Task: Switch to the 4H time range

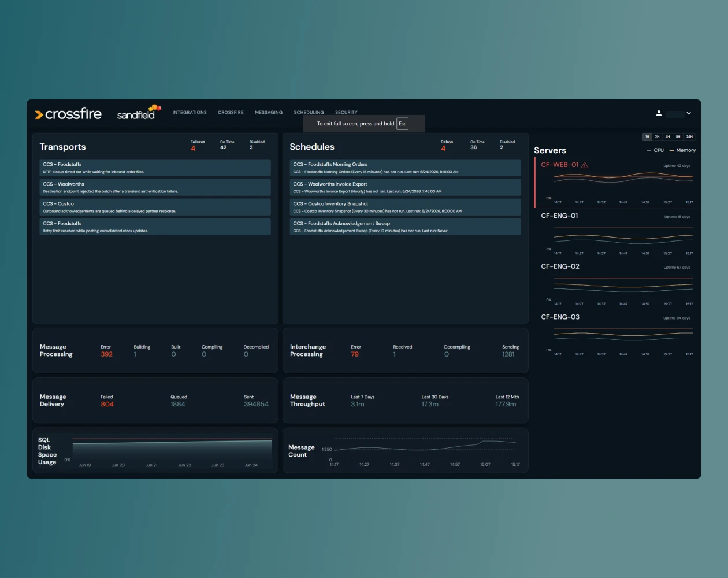Action: pyautogui.click(x=667, y=137)
